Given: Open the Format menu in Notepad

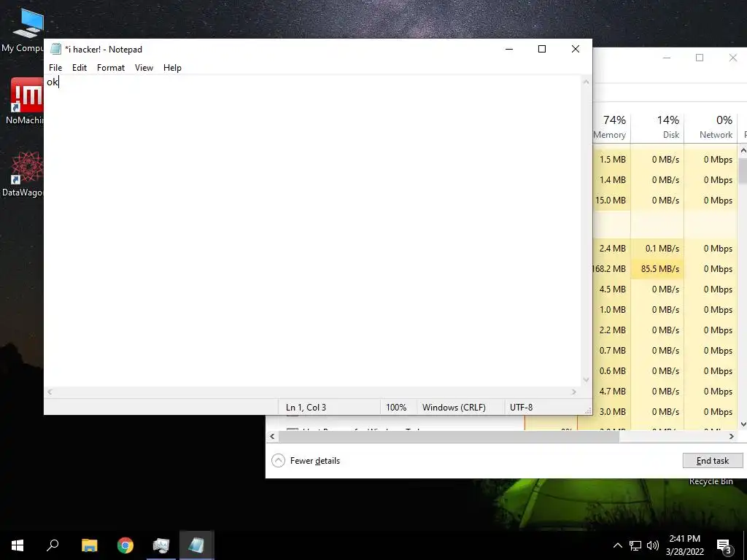Looking at the screenshot, I should 111,68.
